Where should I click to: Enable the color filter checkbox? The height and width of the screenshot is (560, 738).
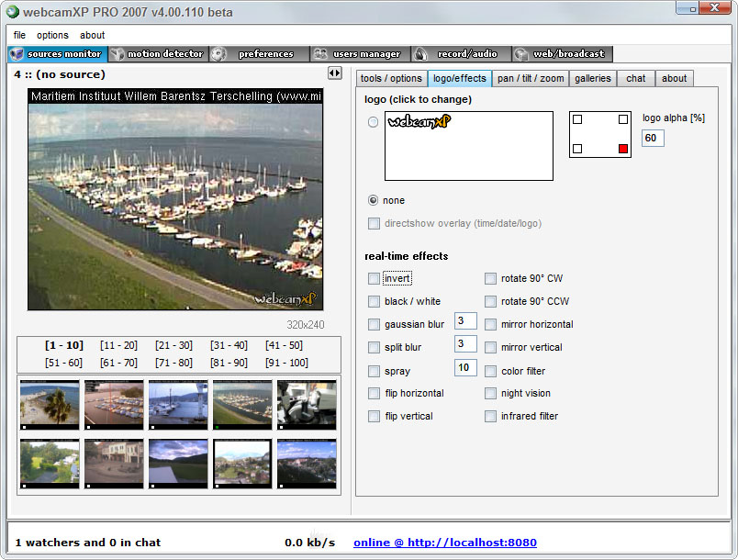(x=490, y=371)
